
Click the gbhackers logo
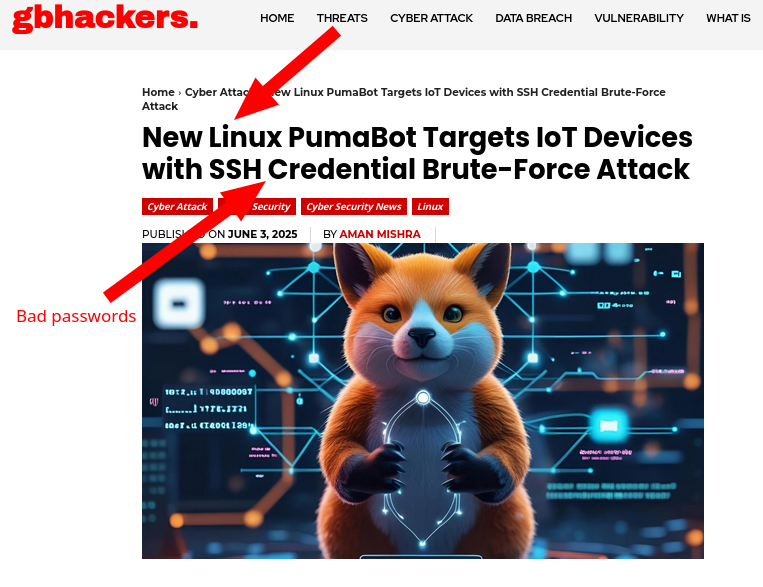click(x=105, y=18)
